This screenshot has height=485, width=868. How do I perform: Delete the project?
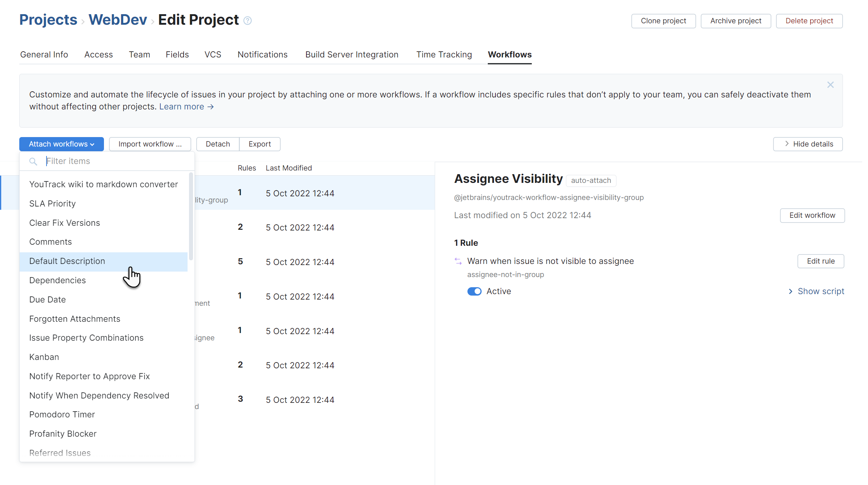click(809, 21)
